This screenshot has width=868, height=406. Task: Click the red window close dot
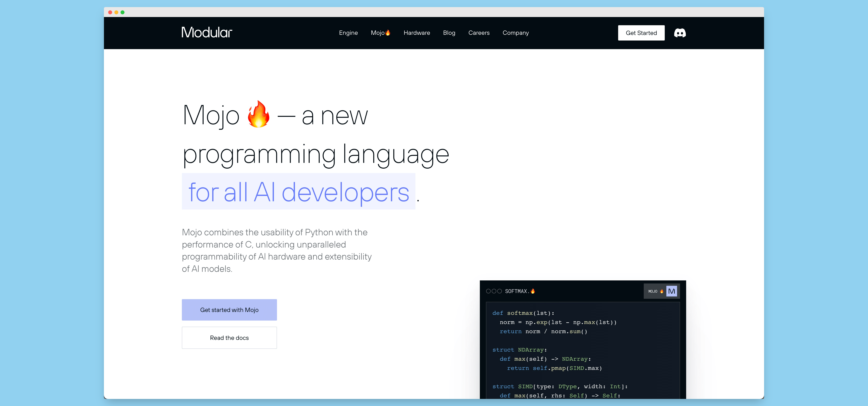click(x=110, y=12)
